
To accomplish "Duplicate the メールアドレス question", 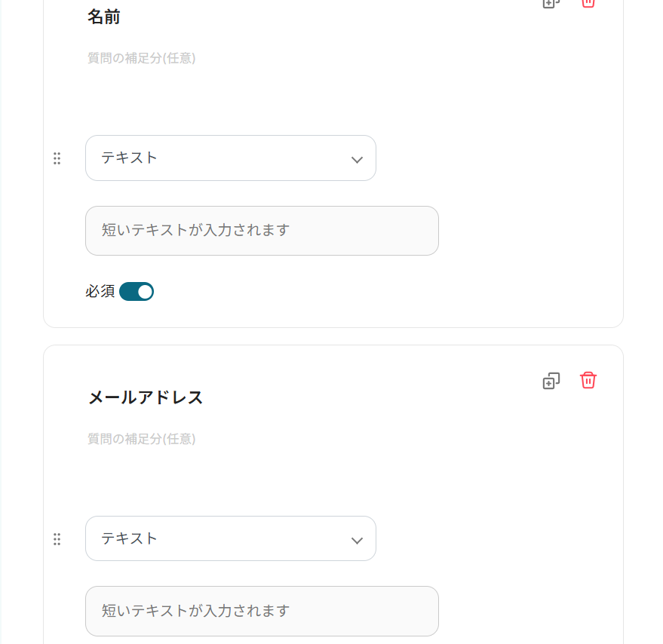I will [551, 381].
